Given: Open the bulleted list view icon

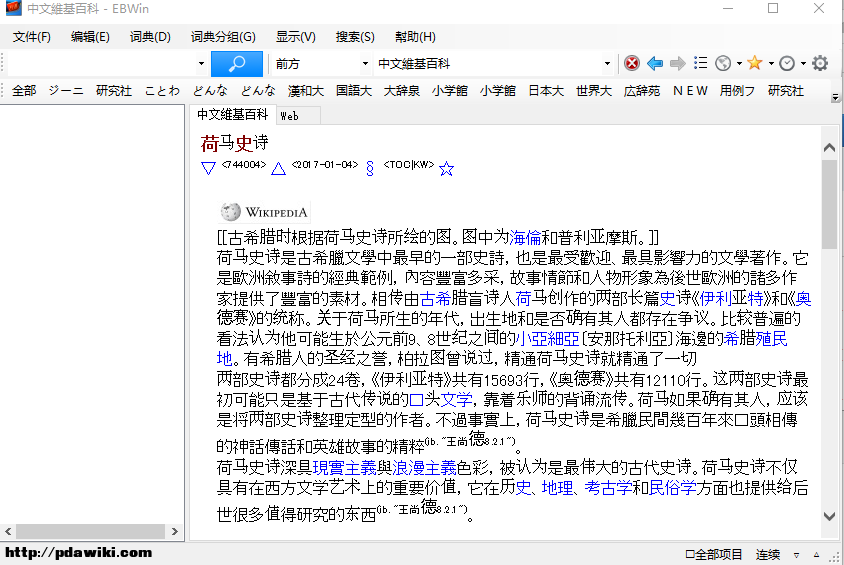Looking at the screenshot, I should [700, 63].
